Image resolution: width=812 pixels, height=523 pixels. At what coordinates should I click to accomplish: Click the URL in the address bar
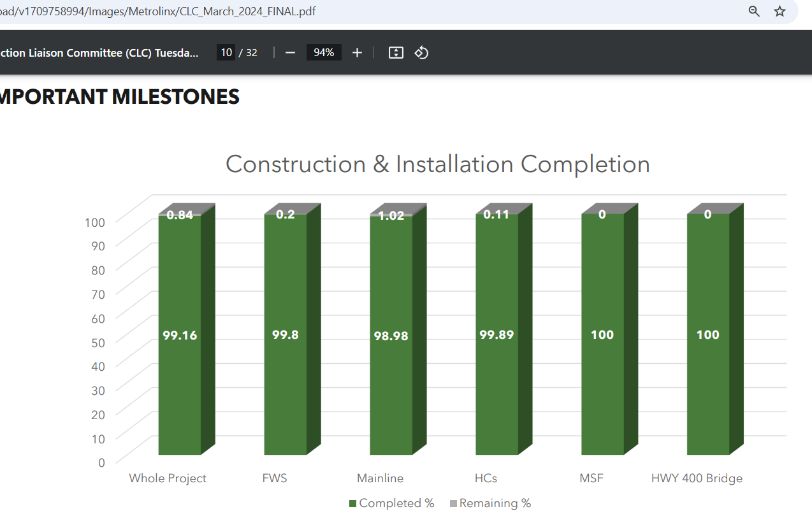coord(158,11)
